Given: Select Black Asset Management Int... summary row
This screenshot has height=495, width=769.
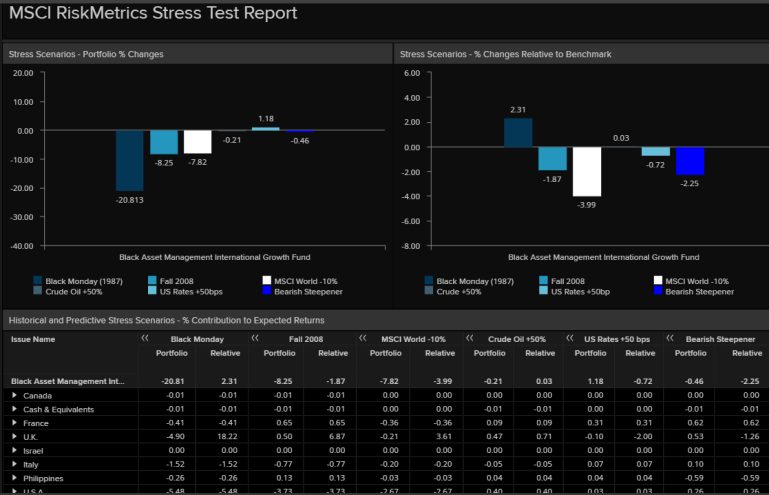Looking at the screenshot, I should point(384,381).
